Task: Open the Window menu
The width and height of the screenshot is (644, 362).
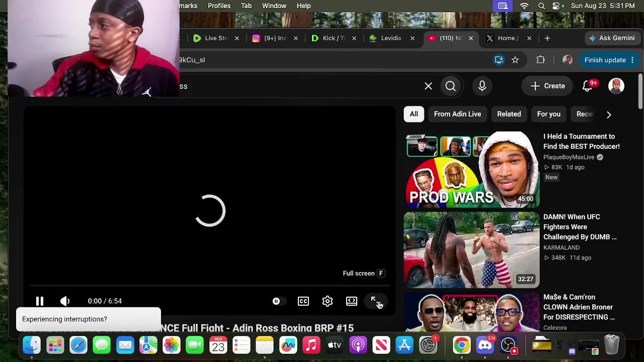Action: click(x=274, y=6)
